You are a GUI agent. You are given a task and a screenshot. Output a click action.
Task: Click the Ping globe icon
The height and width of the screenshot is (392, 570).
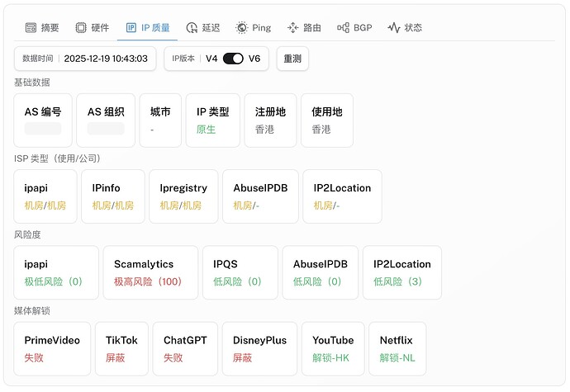point(241,27)
